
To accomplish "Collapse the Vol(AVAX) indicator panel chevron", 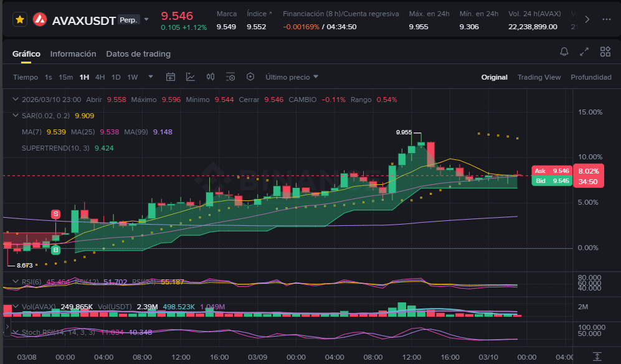I will point(16,307).
